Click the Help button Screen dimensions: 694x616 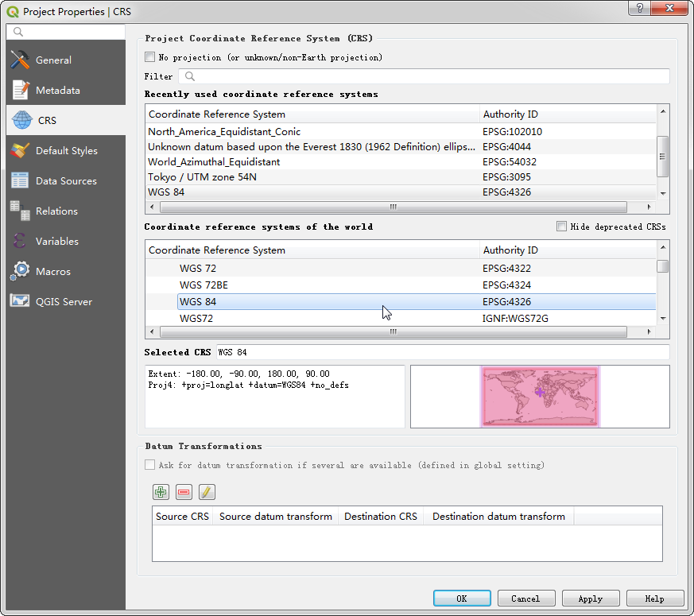pyautogui.click(x=655, y=599)
